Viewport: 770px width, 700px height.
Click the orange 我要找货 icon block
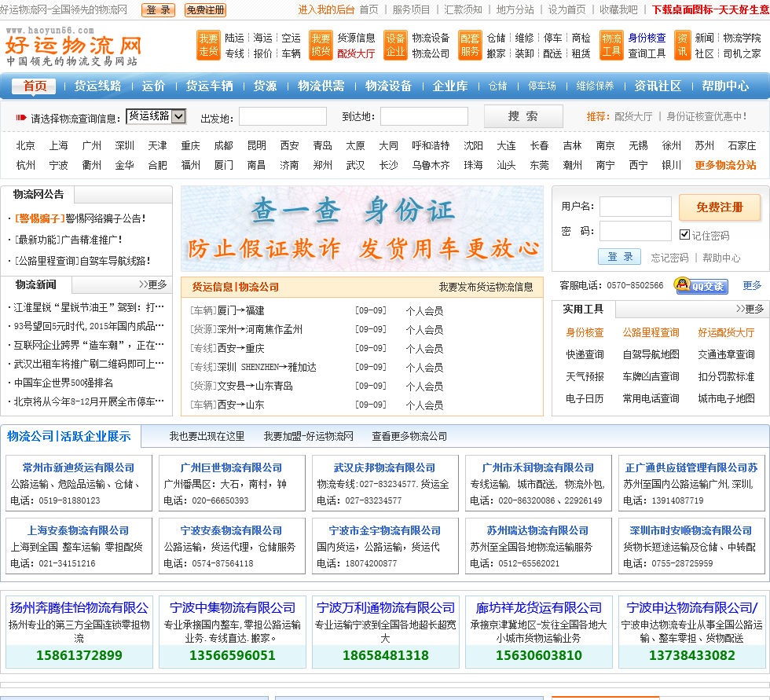(321, 46)
